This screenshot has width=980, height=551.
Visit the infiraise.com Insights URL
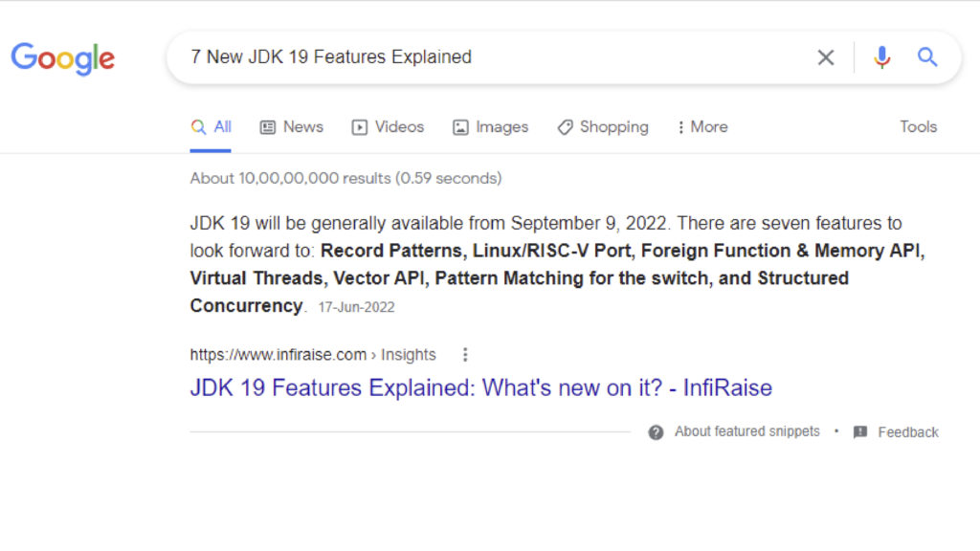tap(313, 355)
